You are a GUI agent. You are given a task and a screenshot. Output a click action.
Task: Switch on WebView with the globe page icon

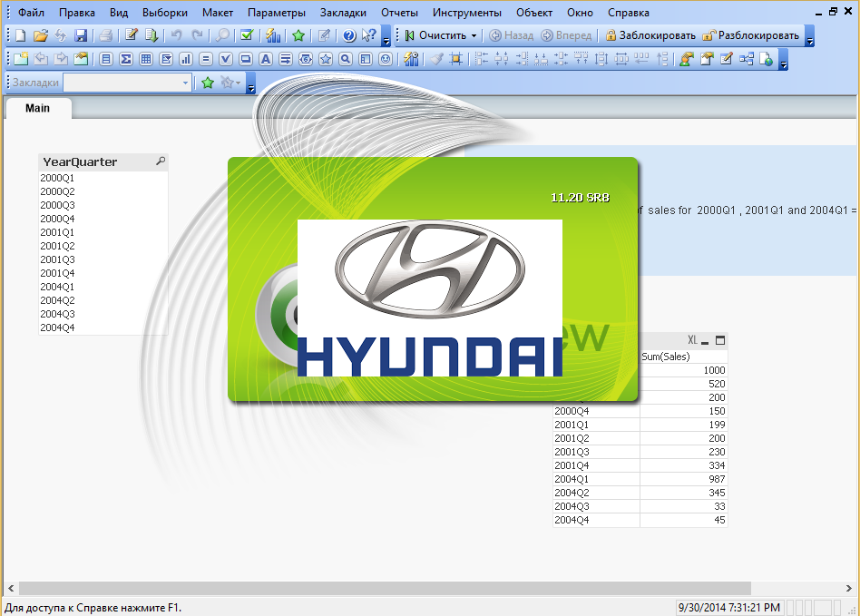pyautogui.click(x=767, y=59)
